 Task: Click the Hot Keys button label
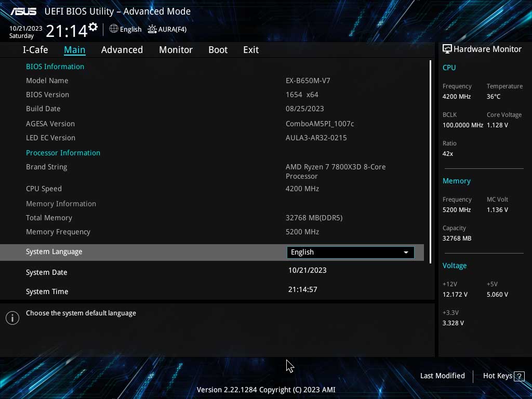497,376
